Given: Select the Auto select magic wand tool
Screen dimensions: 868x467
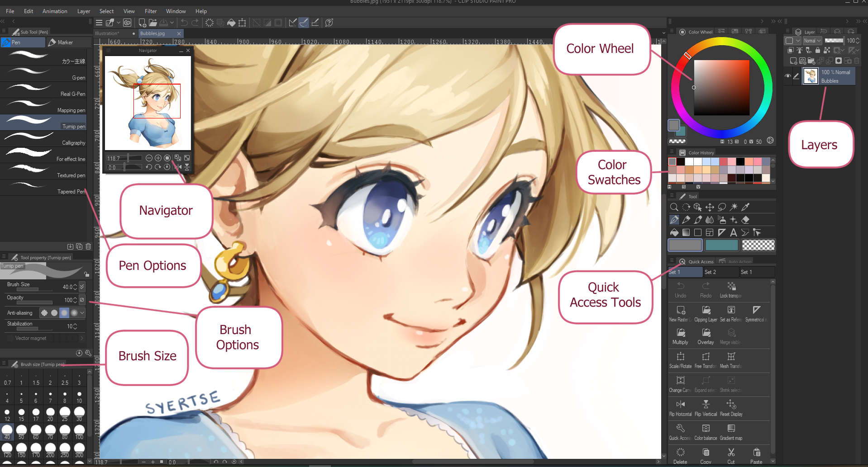Looking at the screenshot, I should click(734, 207).
